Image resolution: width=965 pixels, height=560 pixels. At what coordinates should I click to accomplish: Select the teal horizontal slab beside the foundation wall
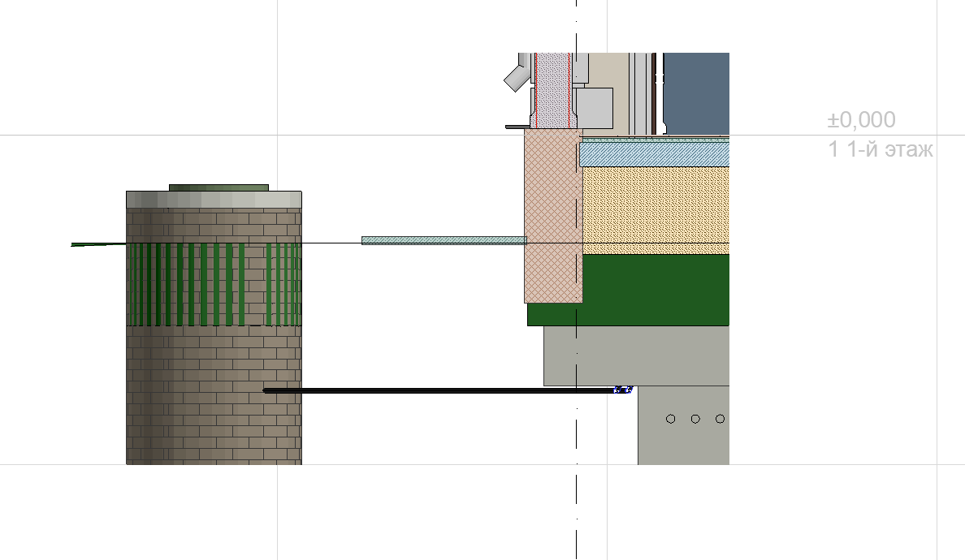444,240
